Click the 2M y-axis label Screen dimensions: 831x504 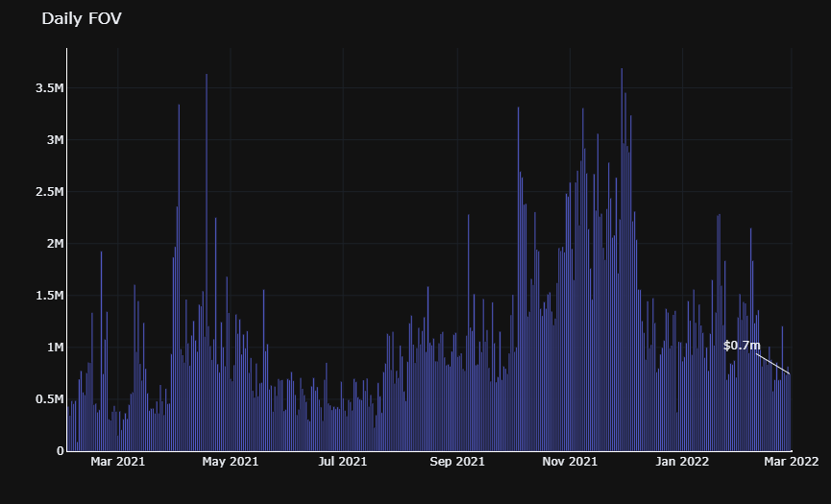pyautogui.click(x=55, y=244)
